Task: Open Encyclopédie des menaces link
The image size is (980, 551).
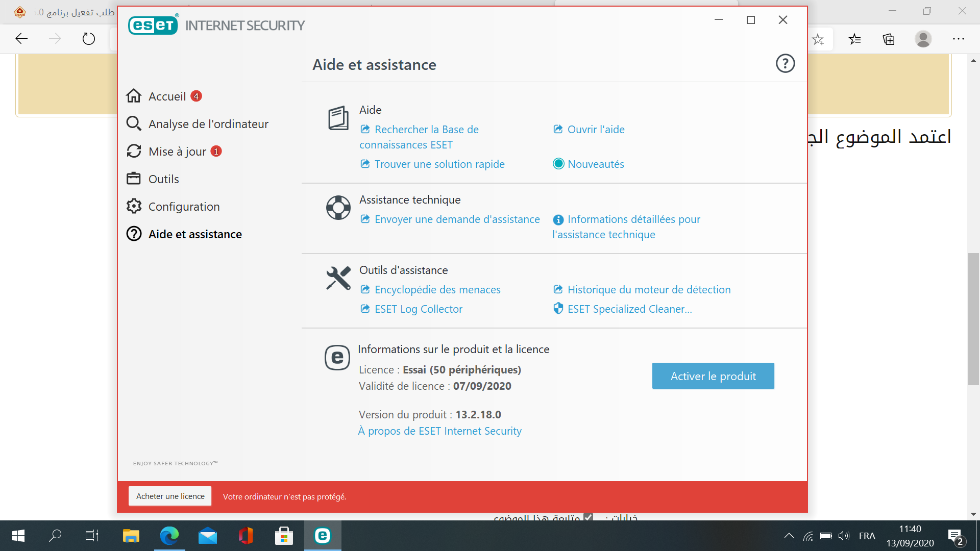Action: point(430,290)
